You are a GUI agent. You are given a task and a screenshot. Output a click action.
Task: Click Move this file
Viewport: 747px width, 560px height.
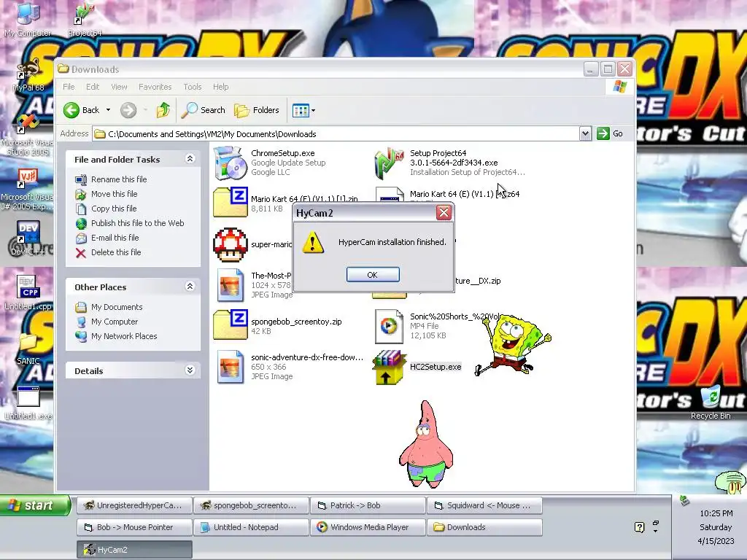pos(115,194)
